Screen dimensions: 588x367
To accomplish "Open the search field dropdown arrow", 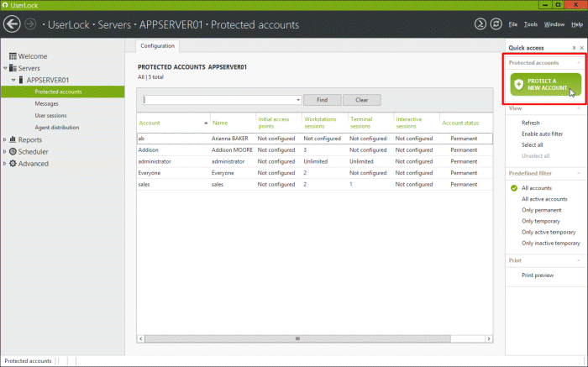I will point(298,100).
